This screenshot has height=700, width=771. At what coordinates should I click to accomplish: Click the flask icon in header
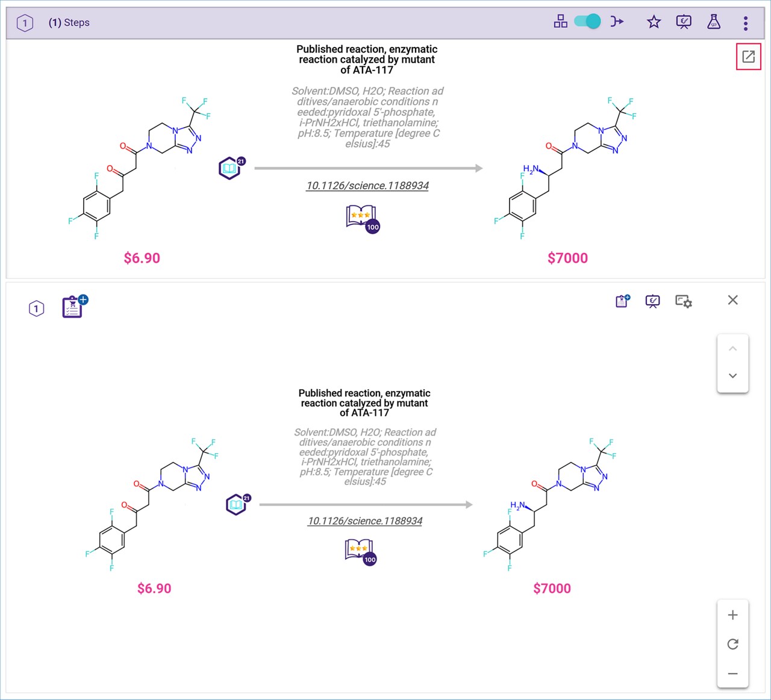click(714, 22)
